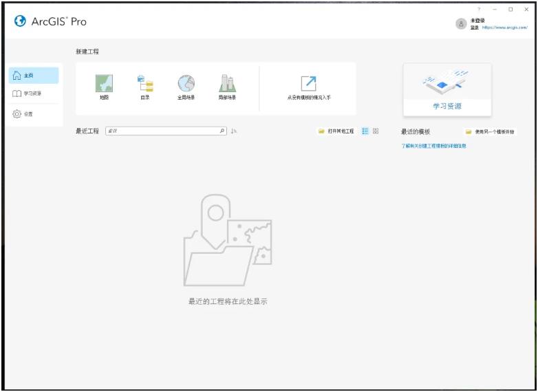Close the ArcGIS Pro window
The image size is (538, 392).
[x=526, y=10]
